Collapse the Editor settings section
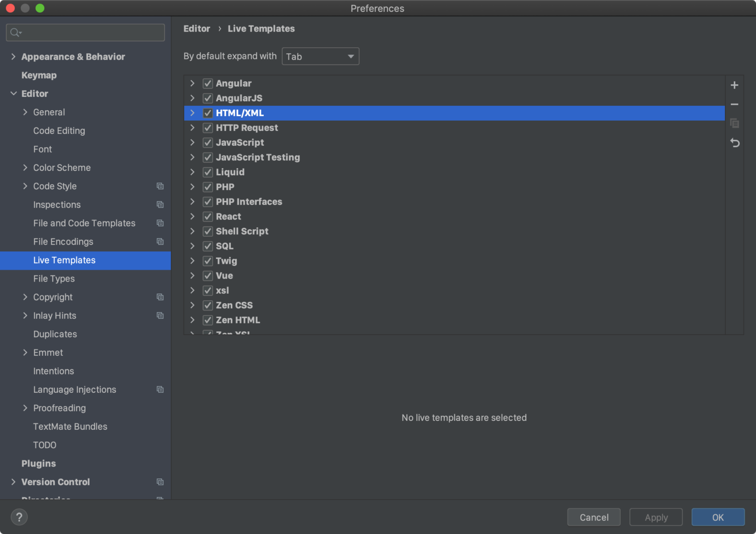This screenshot has width=756, height=534. [x=13, y=94]
